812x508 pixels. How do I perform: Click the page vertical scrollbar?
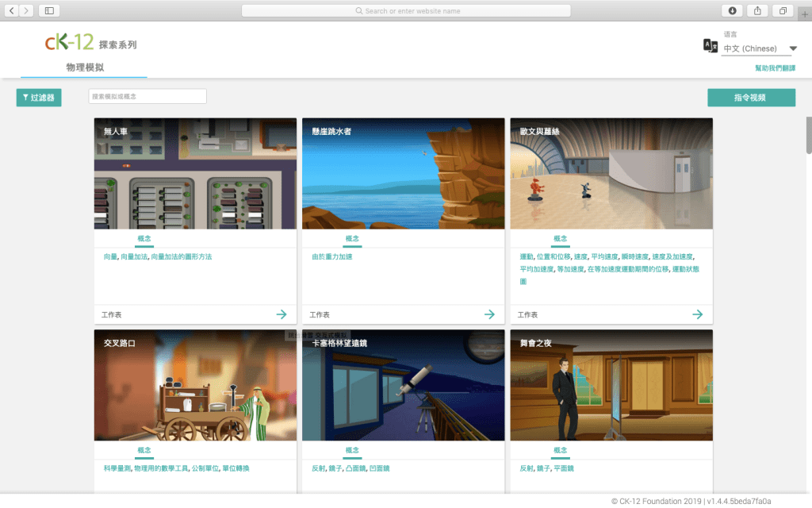coord(809,135)
